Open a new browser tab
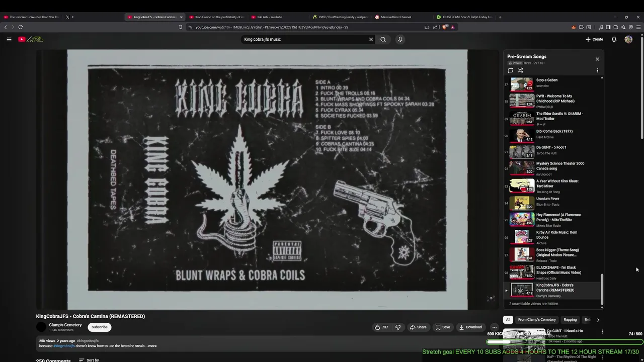 500,17
